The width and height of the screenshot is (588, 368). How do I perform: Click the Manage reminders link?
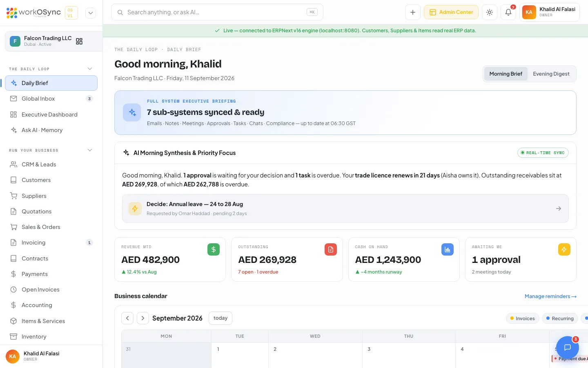pos(550,296)
